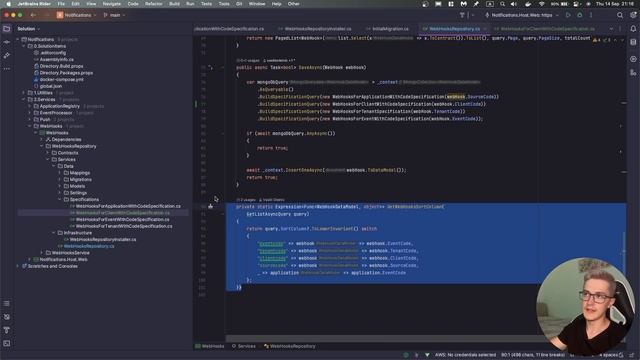Click the gutter icon on line 90
Image resolution: width=640 pixels, height=360 pixels.
(x=211, y=207)
